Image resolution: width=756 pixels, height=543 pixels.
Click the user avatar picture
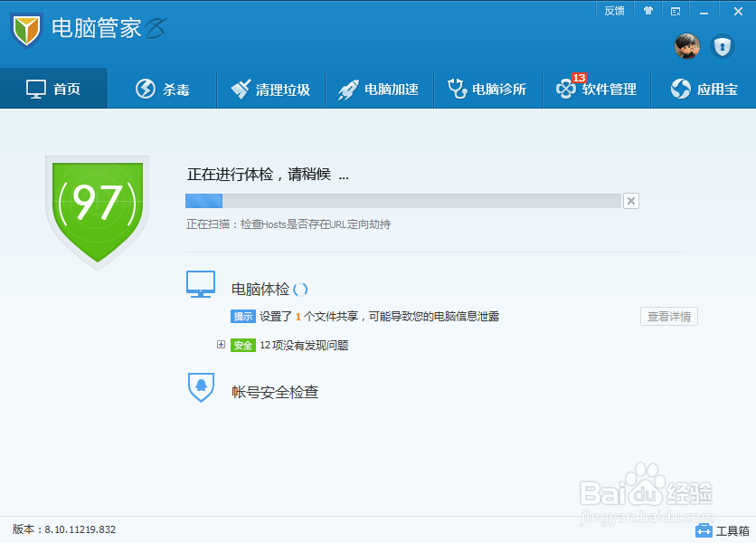coord(686,46)
